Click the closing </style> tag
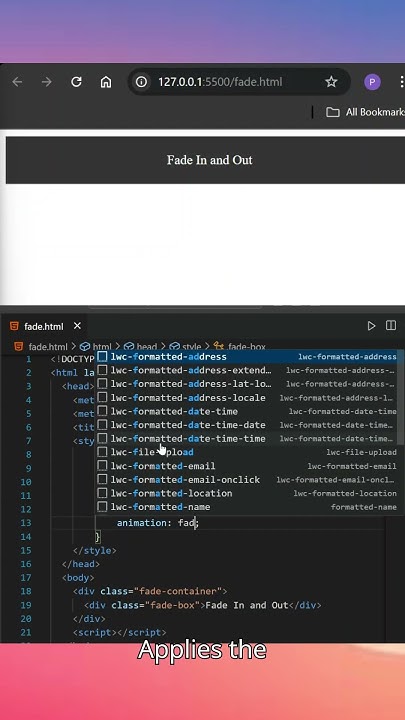This screenshot has height=720, width=405. (x=95, y=550)
